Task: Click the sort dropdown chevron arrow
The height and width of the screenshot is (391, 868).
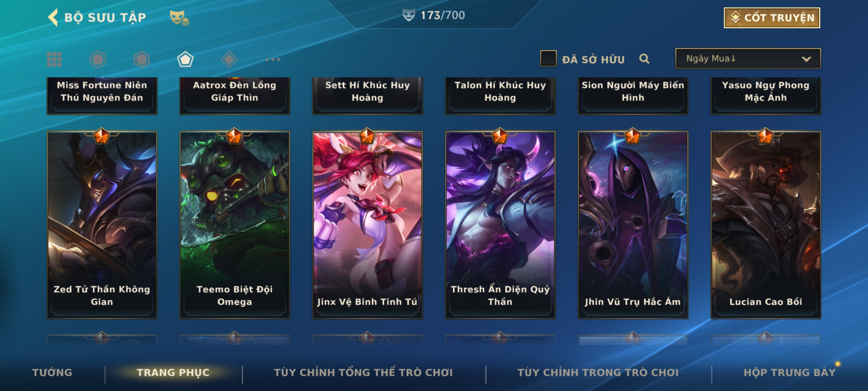Action: 806,59
